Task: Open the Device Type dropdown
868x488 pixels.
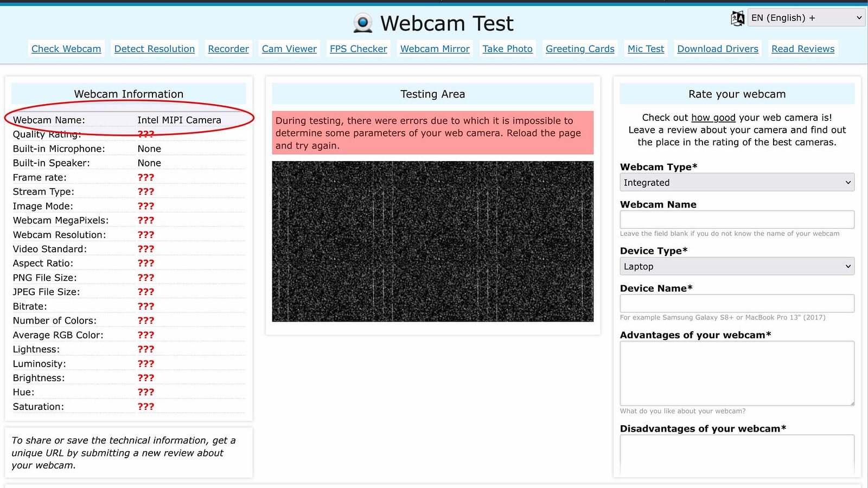Action: point(737,267)
